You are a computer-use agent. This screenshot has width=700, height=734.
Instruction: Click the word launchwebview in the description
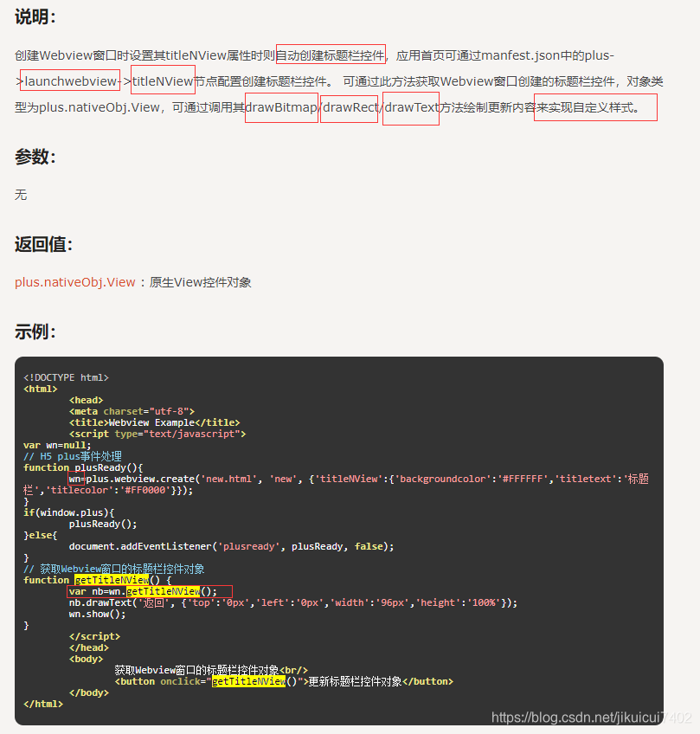click(x=70, y=81)
